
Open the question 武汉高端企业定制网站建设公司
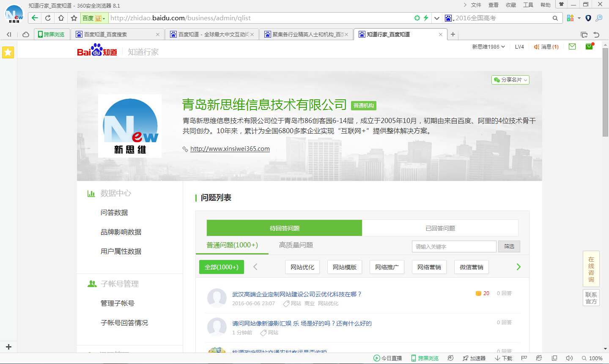296,294
